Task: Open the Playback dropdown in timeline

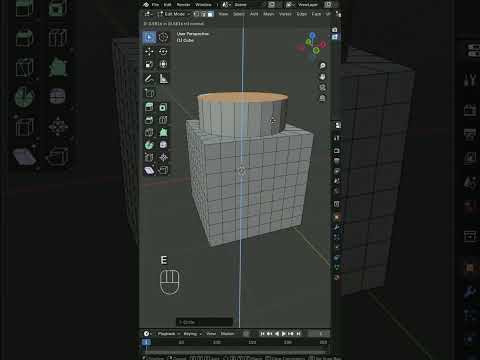Action: 169,334
